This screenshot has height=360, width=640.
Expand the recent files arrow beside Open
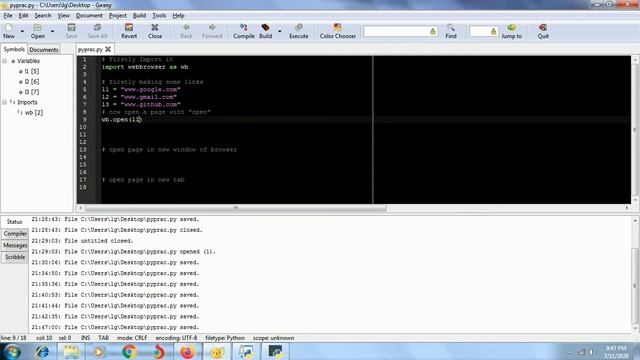coord(52,31)
